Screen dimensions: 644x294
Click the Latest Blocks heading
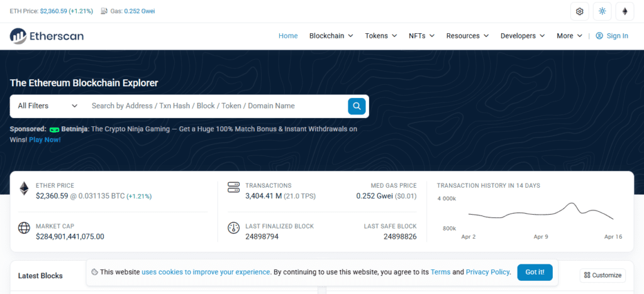(x=40, y=276)
